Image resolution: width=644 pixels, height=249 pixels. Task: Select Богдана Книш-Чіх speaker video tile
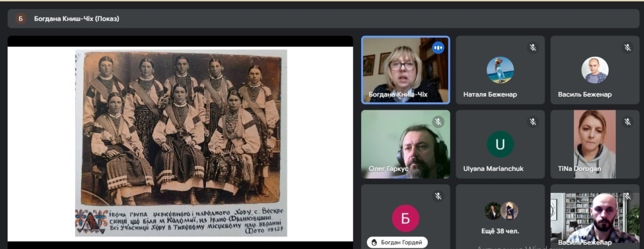pos(405,70)
